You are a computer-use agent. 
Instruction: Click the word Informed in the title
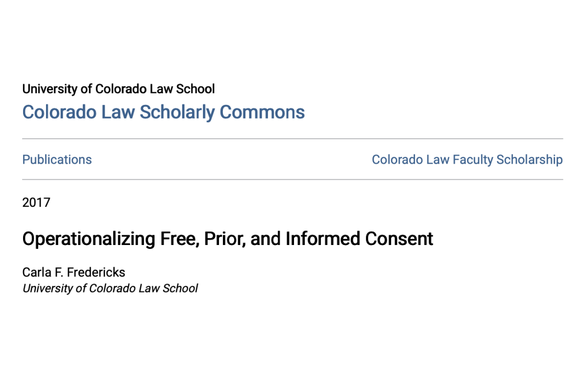pyautogui.click(x=323, y=239)
